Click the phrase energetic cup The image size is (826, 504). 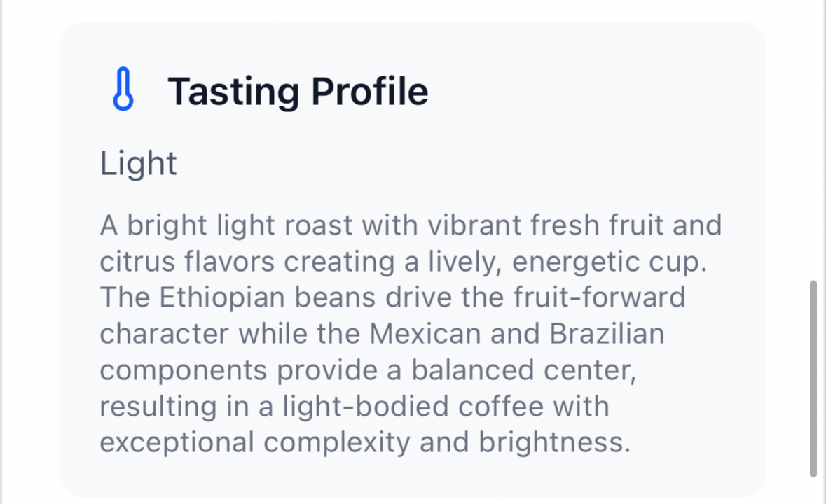tap(610, 262)
